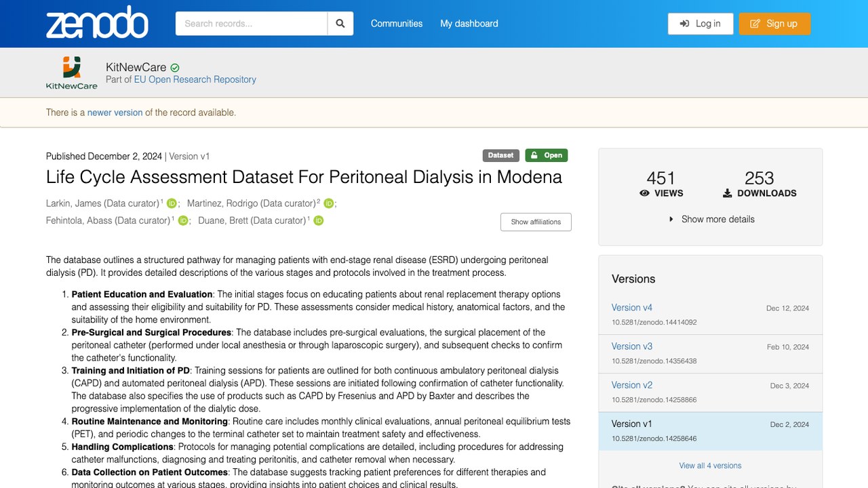The image size is (868, 488).
Task: Click the Log in button
Action: coord(701,24)
